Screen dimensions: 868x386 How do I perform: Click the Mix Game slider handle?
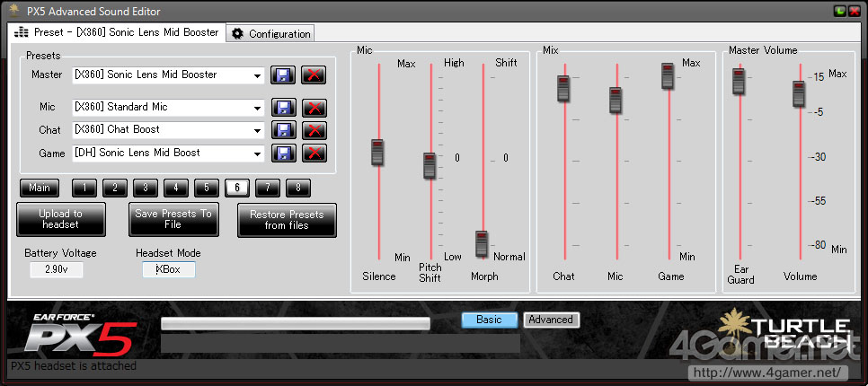pyautogui.click(x=668, y=75)
